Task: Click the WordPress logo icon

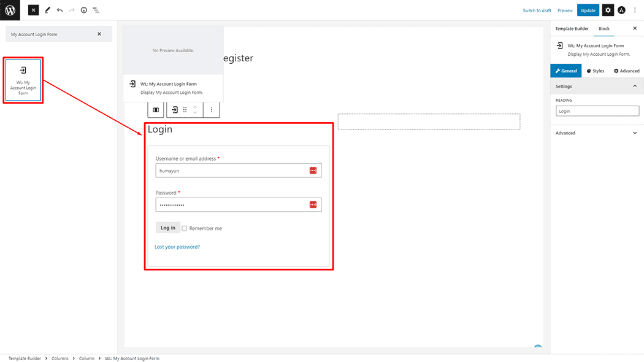Action: (9, 10)
